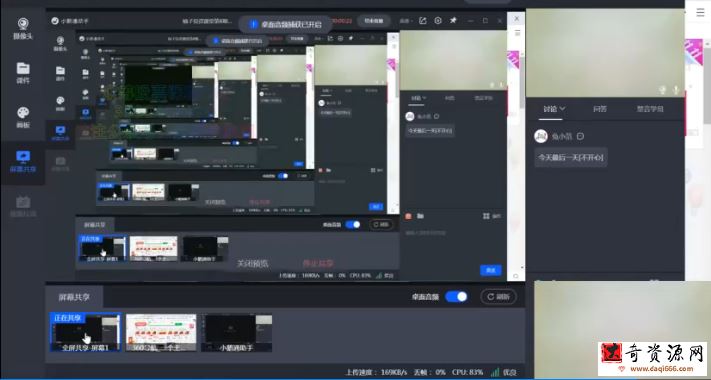Click the green signal strength icon near 优良
Screen dimensions: 711x380
[x=495, y=372]
